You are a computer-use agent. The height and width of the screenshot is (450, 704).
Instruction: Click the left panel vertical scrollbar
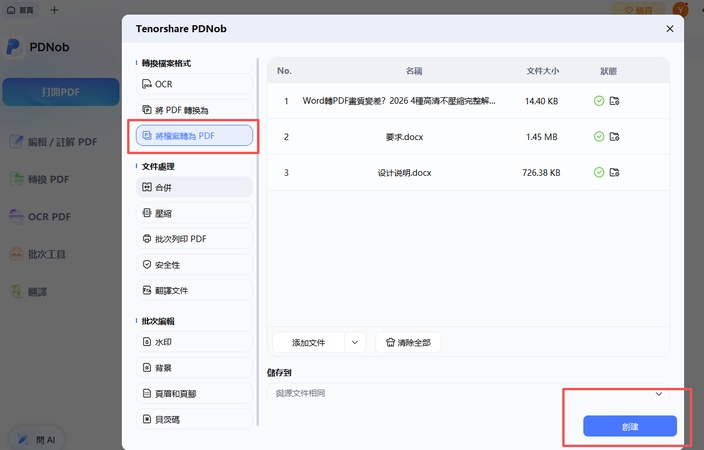tap(258, 242)
